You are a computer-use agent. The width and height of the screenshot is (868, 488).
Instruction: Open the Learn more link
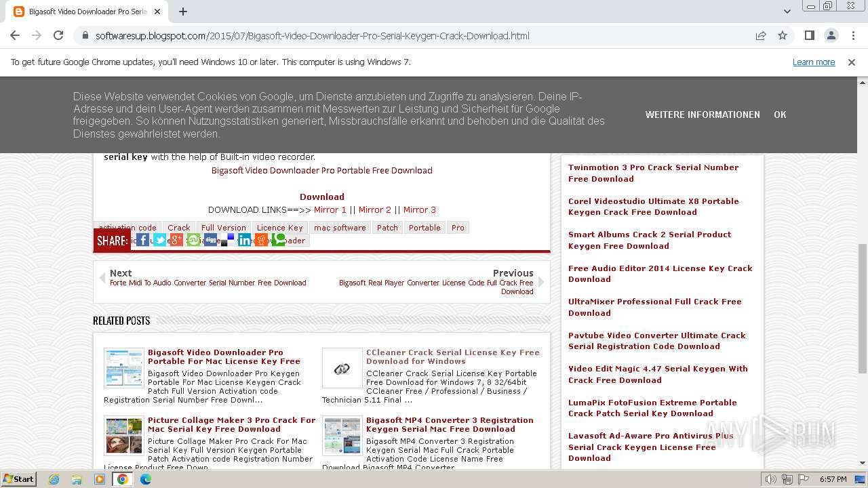pyautogui.click(x=814, y=62)
